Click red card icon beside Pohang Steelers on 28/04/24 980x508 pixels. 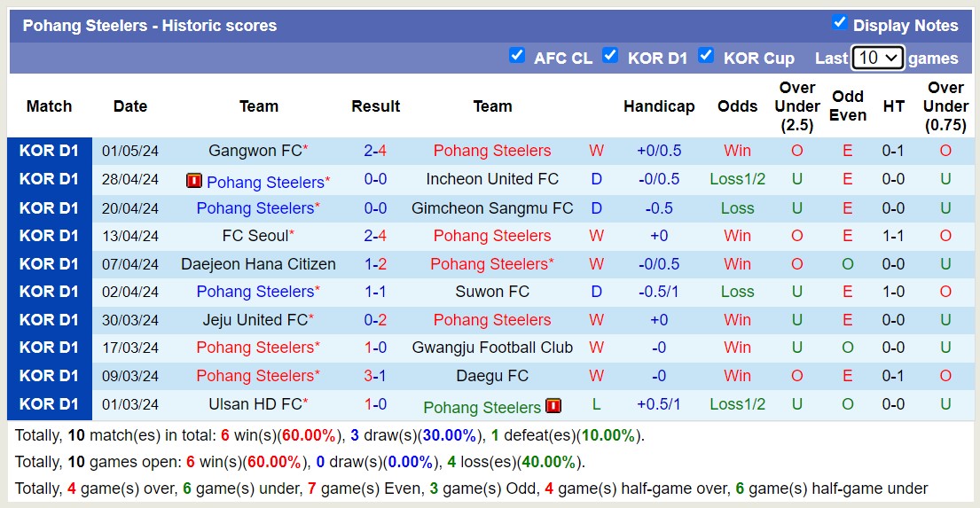(194, 181)
